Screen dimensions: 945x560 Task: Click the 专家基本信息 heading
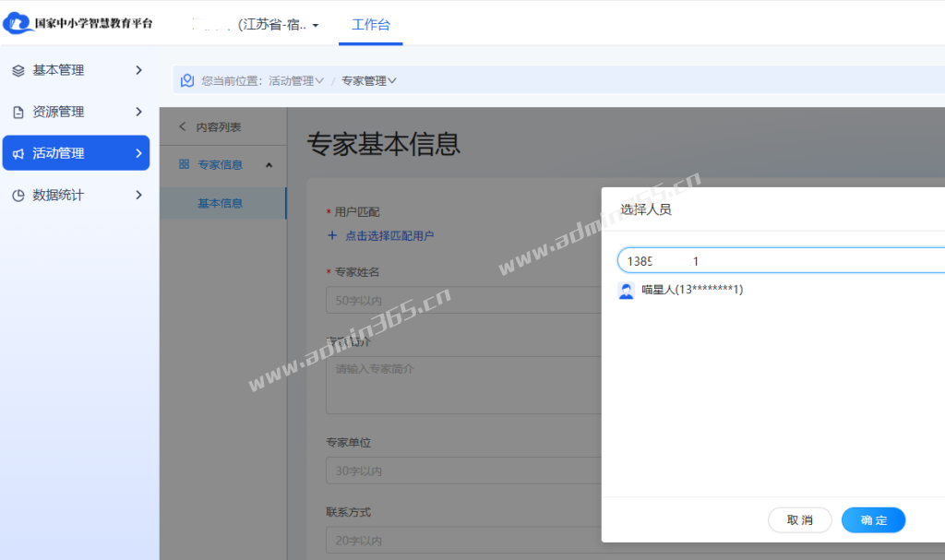click(x=384, y=145)
